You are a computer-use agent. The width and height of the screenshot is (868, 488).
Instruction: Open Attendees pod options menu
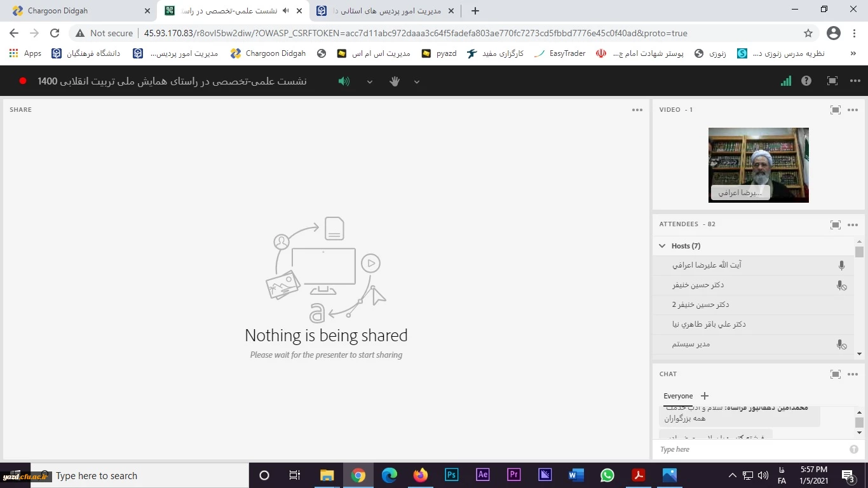pos(853,224)
